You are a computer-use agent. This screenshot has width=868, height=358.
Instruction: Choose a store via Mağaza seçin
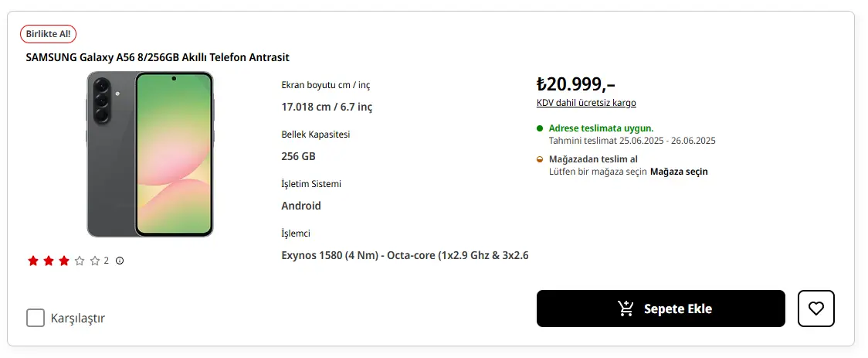click(679, 172)
